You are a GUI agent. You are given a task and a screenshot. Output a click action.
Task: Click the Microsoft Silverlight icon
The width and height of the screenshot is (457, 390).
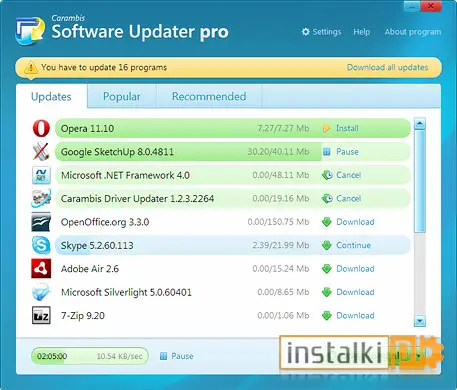(41, 292)
